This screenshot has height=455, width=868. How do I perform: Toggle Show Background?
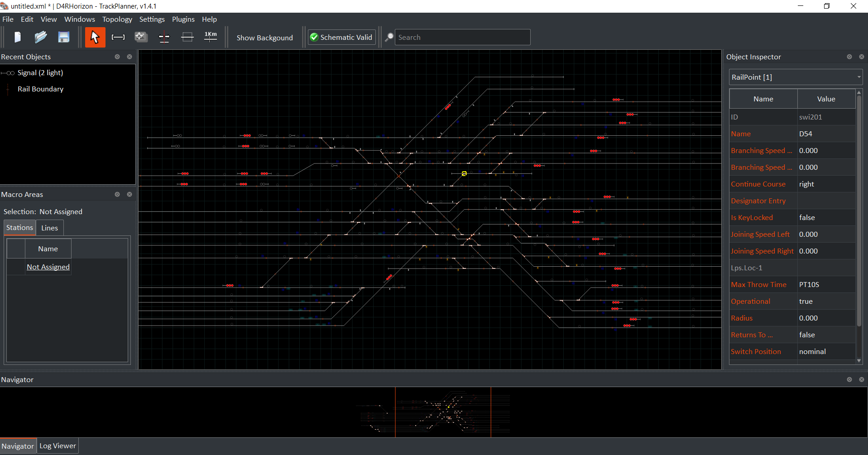(x=264, y=38)
